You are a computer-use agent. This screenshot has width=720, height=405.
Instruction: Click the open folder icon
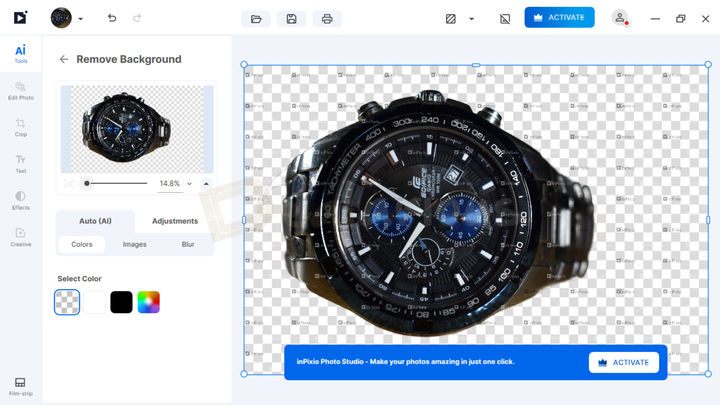pyautogui.click(x=256, y=18)
